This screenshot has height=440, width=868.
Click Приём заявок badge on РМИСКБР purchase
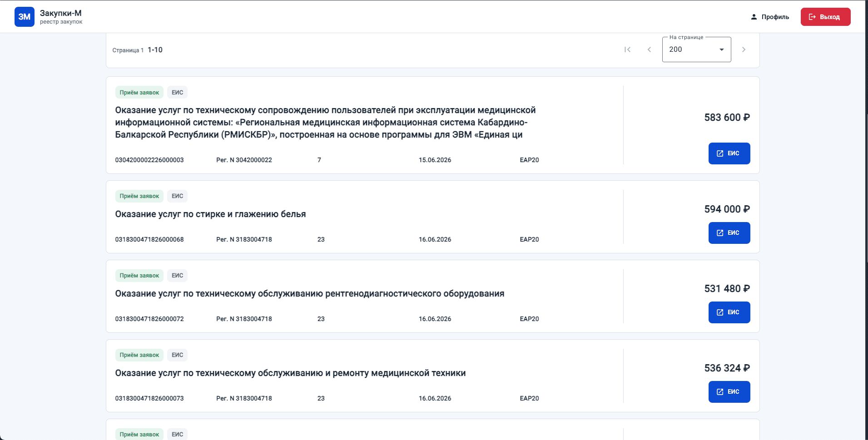coord(139,93)
